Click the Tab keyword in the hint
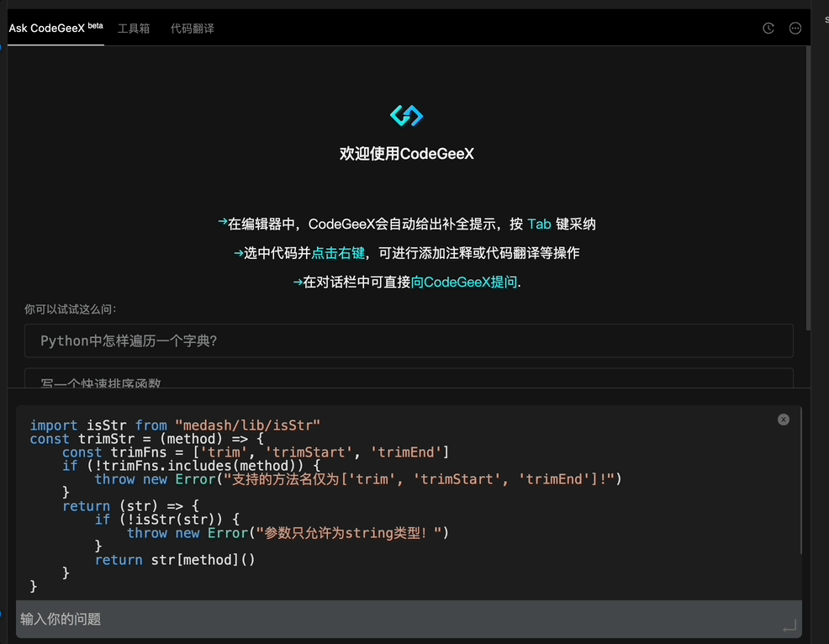 [539, 224]
